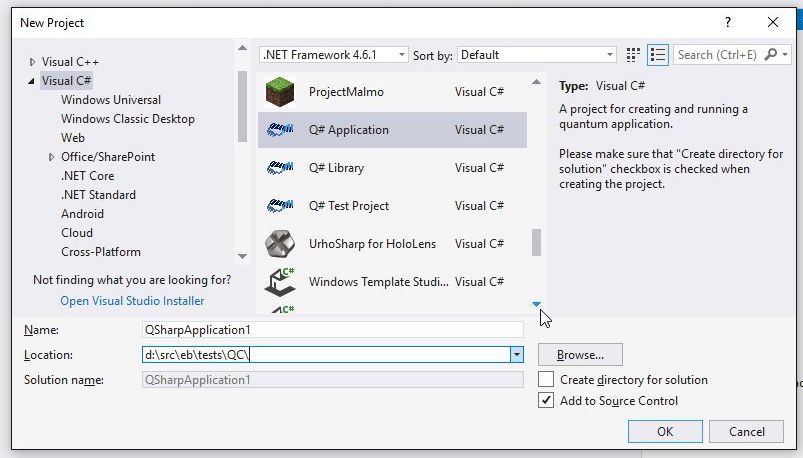Click the Q# Library template icon
Screen dimensions: 803x458
(279, 168)
